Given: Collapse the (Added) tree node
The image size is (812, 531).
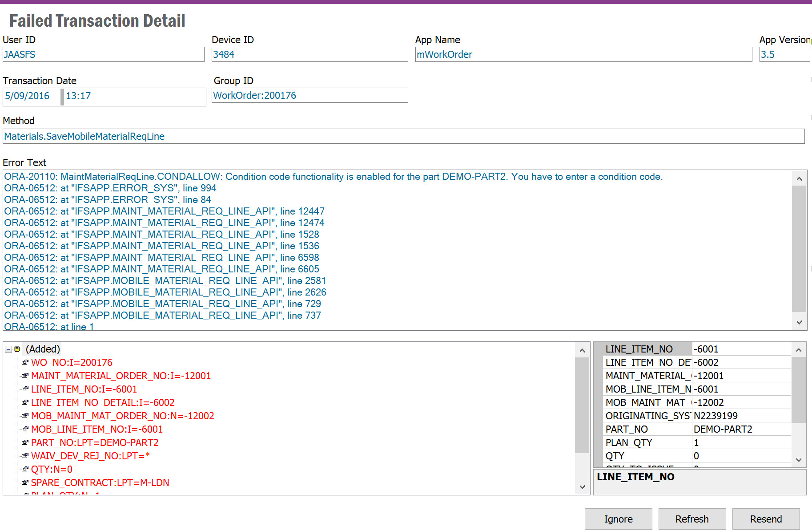Looking at the screenshot, I should tap(8, 349).
